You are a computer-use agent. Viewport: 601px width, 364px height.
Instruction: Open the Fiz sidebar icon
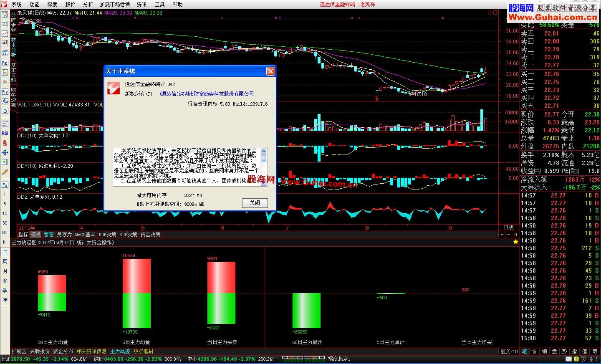coord(5,92)
